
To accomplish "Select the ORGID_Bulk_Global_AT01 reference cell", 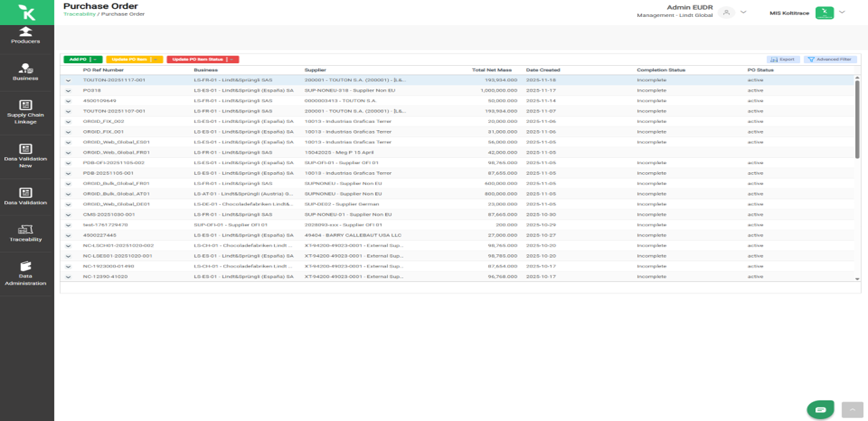I will point(116,194).
